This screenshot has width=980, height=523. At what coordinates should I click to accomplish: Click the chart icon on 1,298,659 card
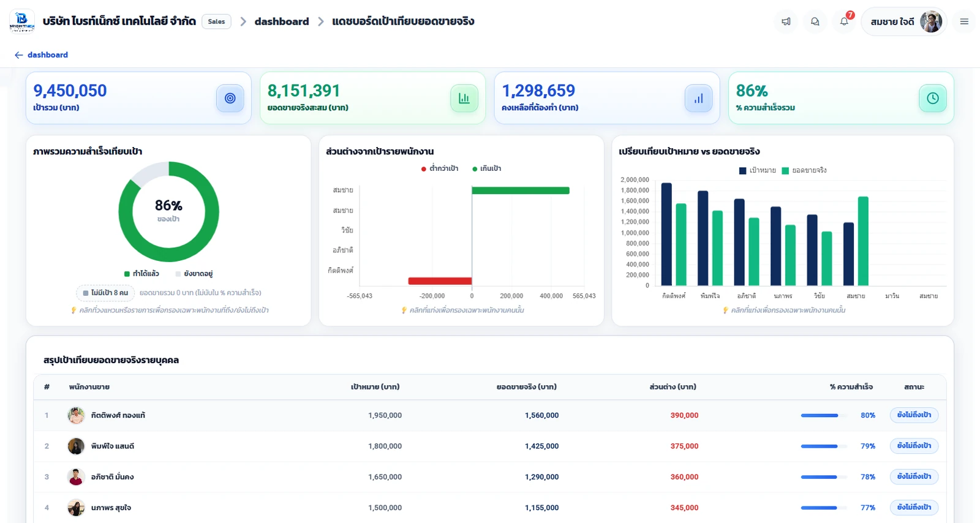tap(698, 98)
